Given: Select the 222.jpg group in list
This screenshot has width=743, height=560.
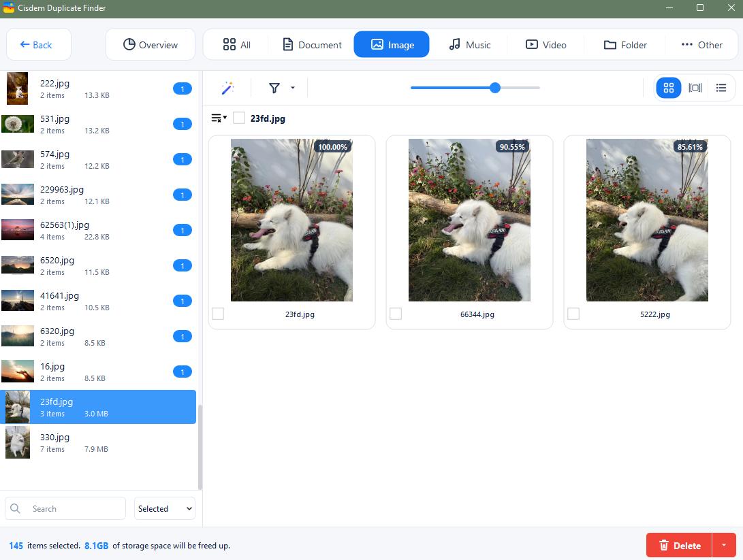Looking at the screenshot, I should point(98,88).
